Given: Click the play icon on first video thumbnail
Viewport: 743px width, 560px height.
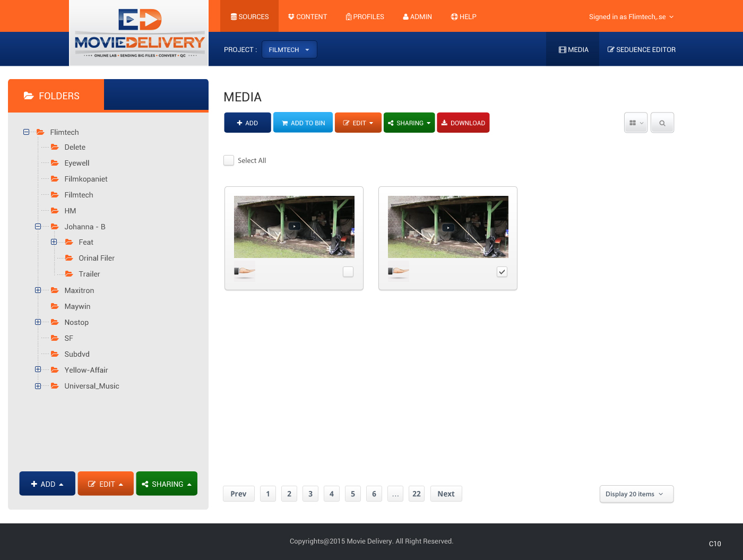Looking at the screenshot, I should pyautogui.click(x=294, y=227).
